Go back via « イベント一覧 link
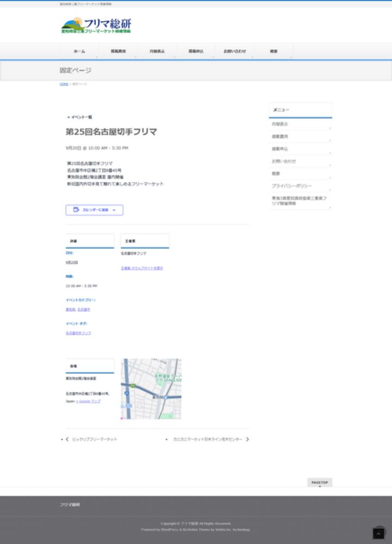The height and width of the screenshot is (544, 392). pos(80,117)
